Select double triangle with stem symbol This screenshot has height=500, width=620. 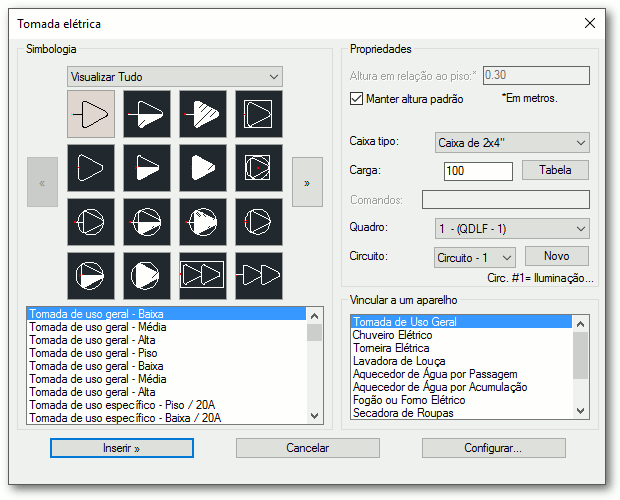[x=259, y=276]
